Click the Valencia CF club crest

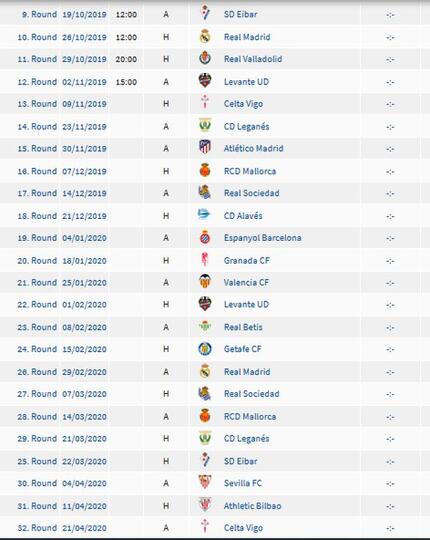click(x=205, y=281)
